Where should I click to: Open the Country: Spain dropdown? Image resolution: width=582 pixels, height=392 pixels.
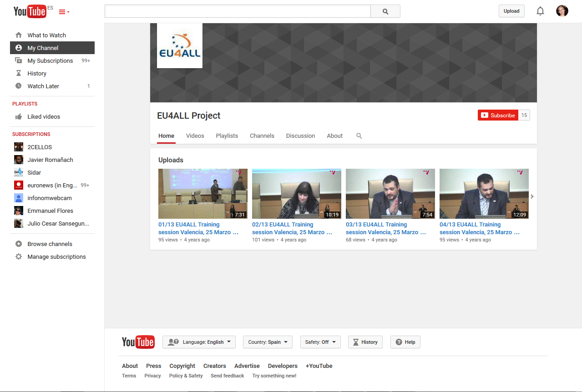coord(268,342)
